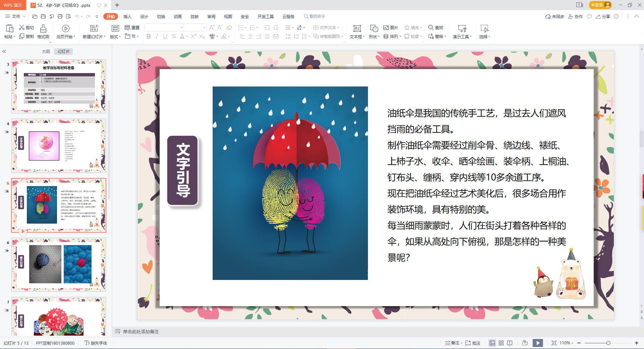
Task: Toggle Bold formatting
Action: (x=149, y=36)
